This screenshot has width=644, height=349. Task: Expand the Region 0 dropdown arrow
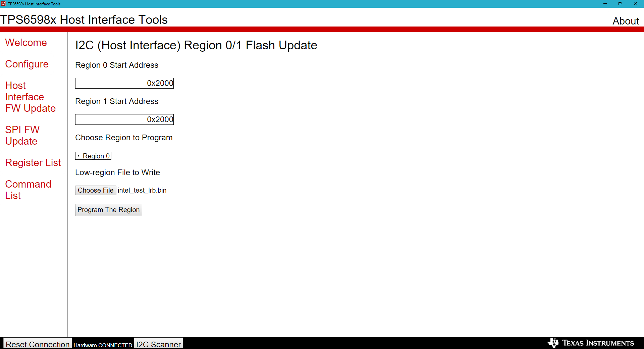(x=78, y=156)
